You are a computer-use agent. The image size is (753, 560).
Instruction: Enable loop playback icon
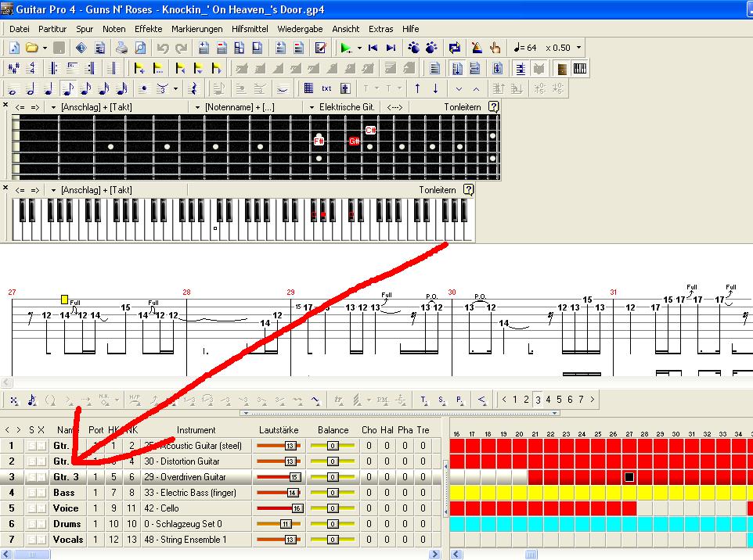[454, 48]
